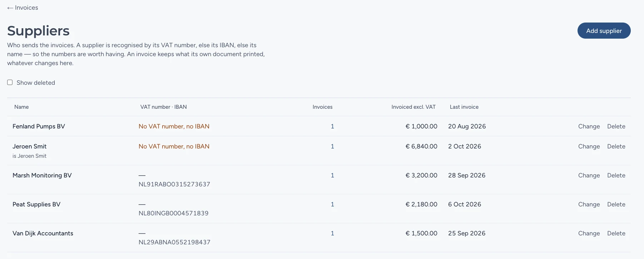This screenshot has height=259, width=644.
Task: Select the Van Dijk Accountants name
Action: (43, 233)
